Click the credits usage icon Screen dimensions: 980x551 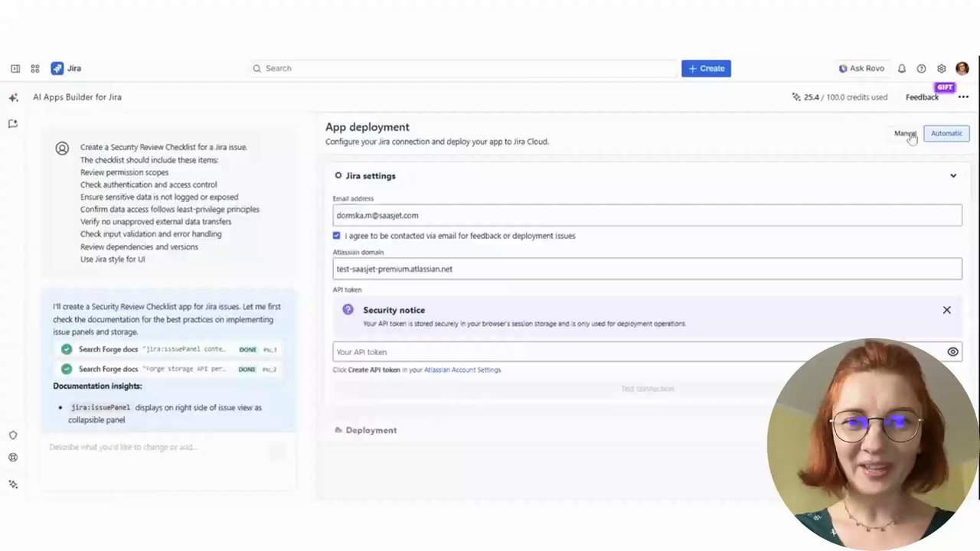click(x=796, y=97)
